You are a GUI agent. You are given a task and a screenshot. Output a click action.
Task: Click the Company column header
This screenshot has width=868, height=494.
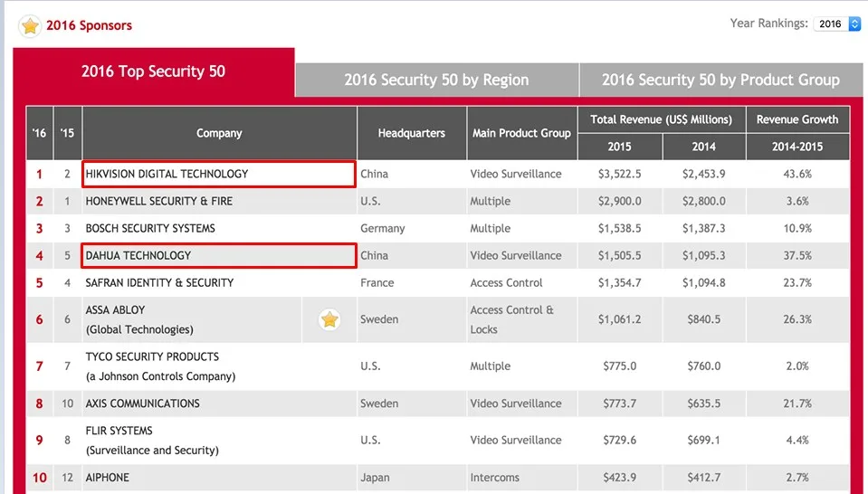pyautogui.click(x=219, y=133)
